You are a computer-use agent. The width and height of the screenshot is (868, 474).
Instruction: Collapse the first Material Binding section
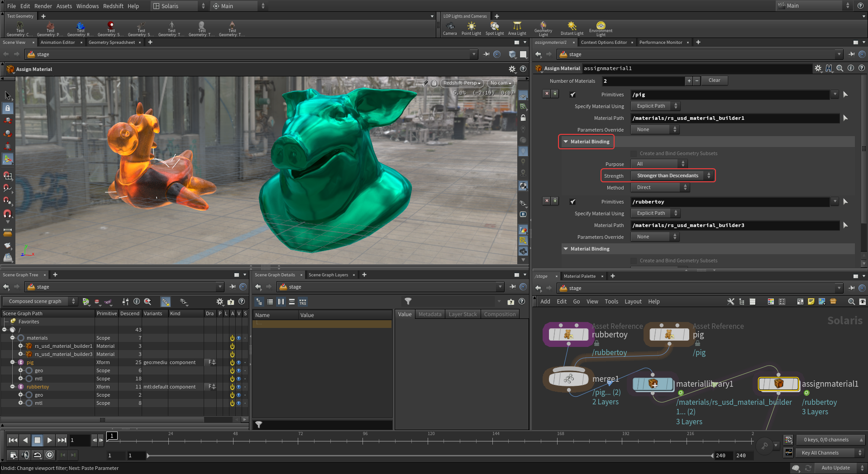[x=565, y=142]
